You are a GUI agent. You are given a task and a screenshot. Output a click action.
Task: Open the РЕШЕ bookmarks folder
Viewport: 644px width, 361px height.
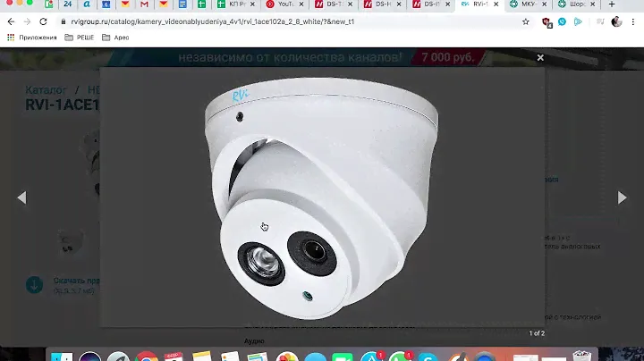pos(80,38)
